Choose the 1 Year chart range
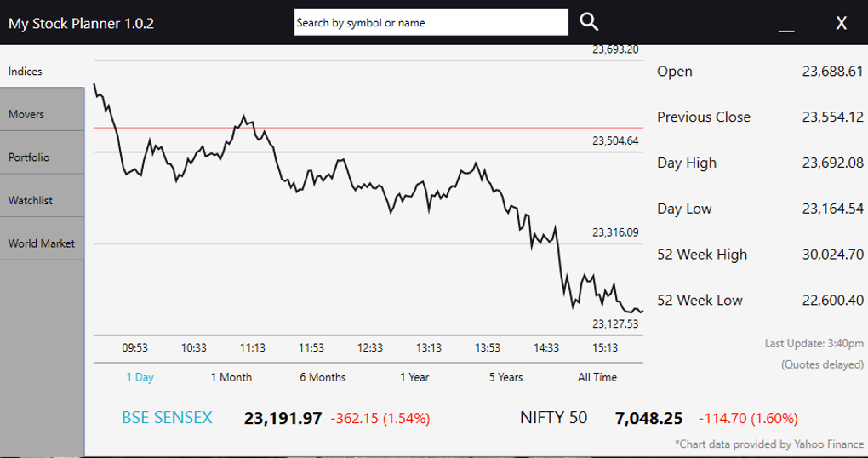The width and height of the screenshot is (868, 458). tap(414, 377)
